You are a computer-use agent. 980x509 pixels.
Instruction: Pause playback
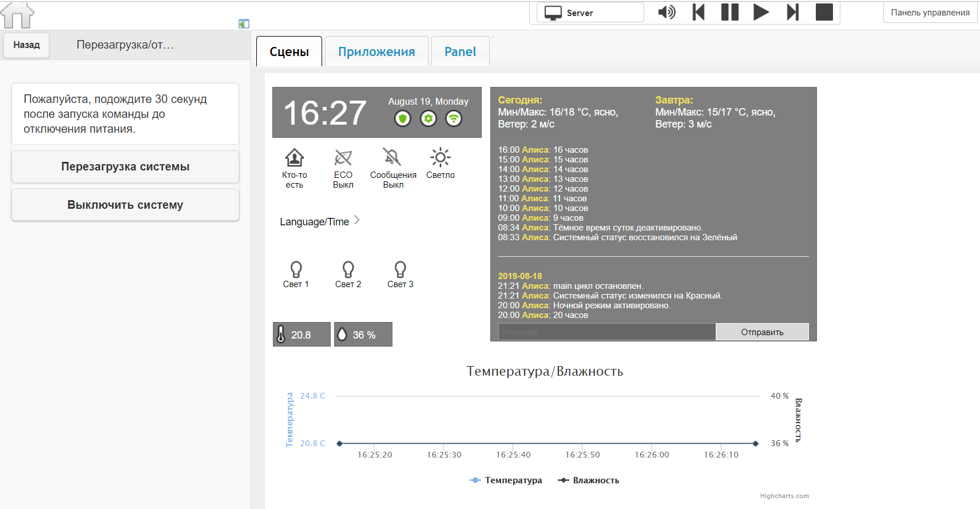click(x=730, y=12)
